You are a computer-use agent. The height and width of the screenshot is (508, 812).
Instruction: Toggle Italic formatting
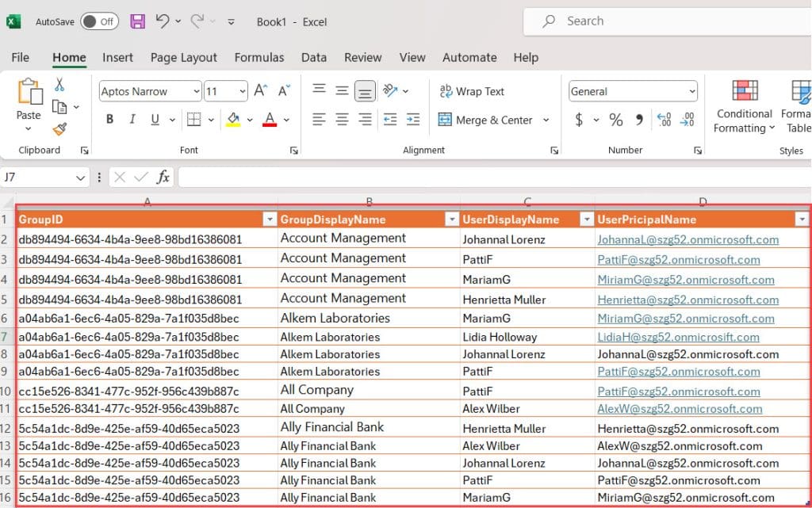[132, 119]
